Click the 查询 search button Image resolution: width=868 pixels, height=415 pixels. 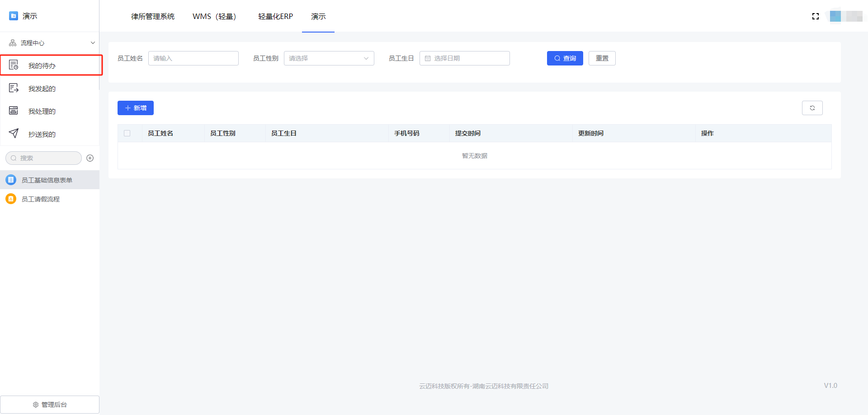click(565, 58)
